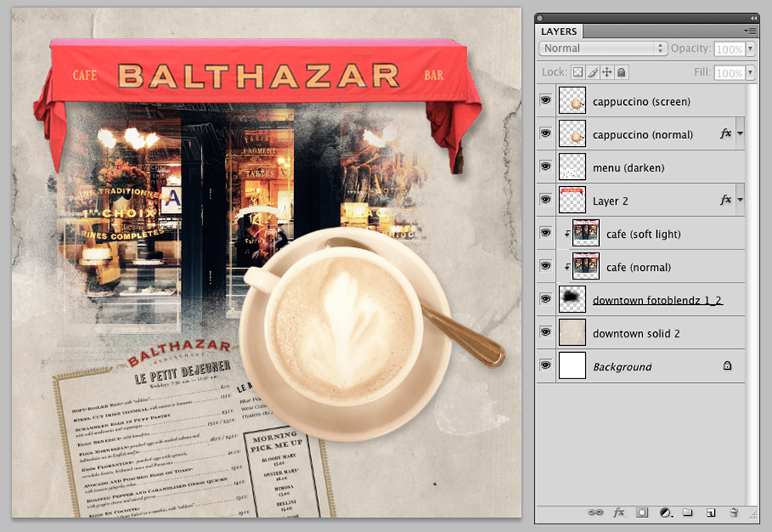Image resolution: width=772 pixels, height=532 pixels.
Task: Click the cappuccino (screen) layer thumbnail
Action: [572, 100]
